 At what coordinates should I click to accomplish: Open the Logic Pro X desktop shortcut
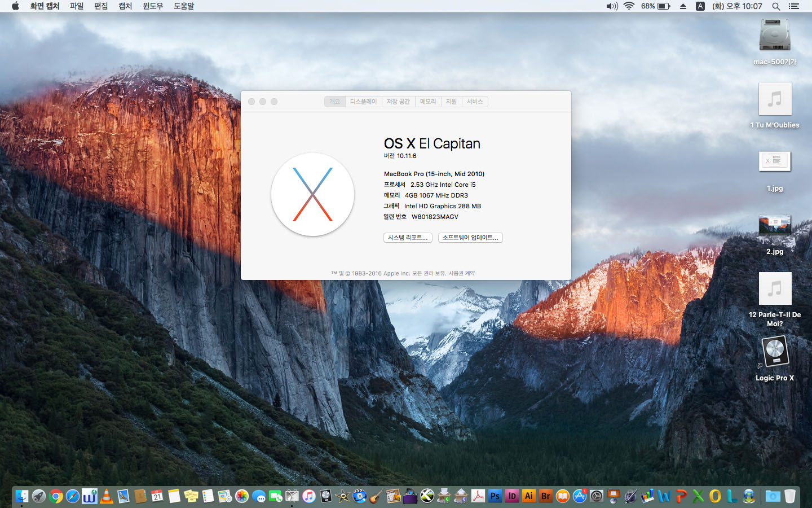pyautogui.click(x=775, y=352)
